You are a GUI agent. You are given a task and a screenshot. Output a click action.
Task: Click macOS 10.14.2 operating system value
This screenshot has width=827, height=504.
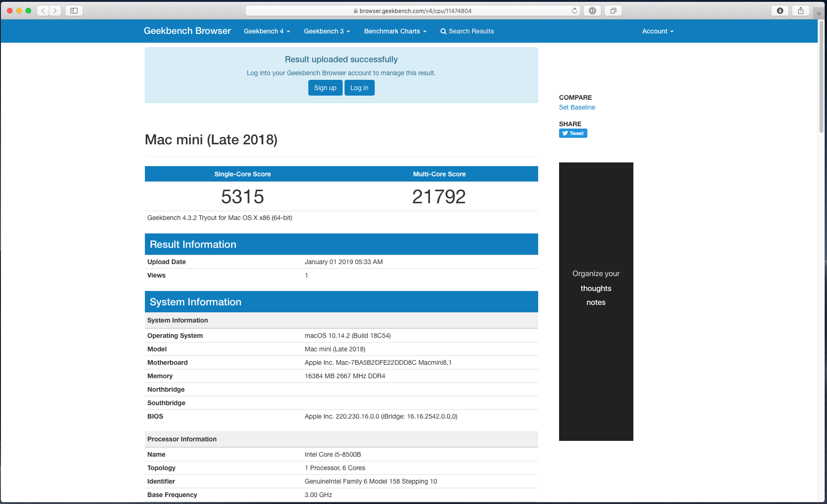tap(348, 336)
